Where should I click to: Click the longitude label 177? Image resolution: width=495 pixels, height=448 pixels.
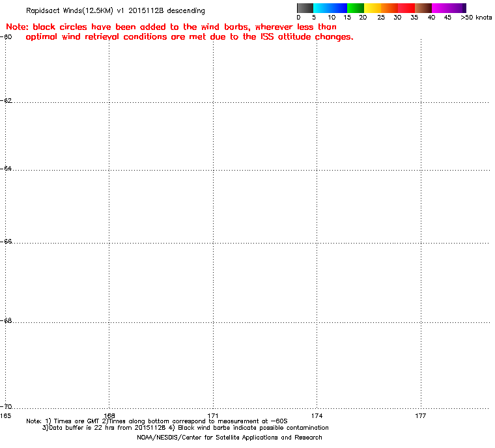click(421, 416)
